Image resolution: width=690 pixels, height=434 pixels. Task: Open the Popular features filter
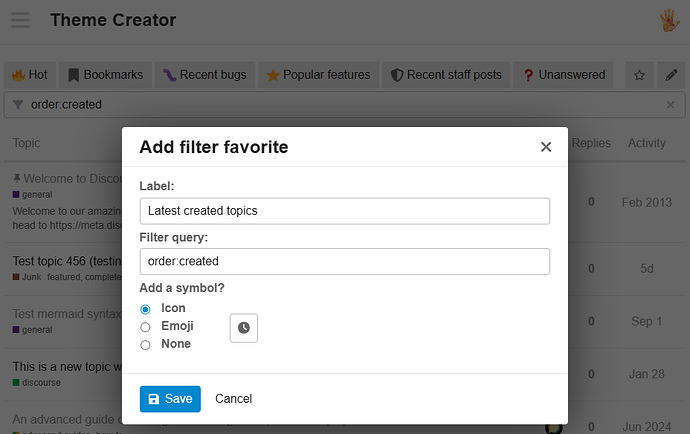click(319, 75)
